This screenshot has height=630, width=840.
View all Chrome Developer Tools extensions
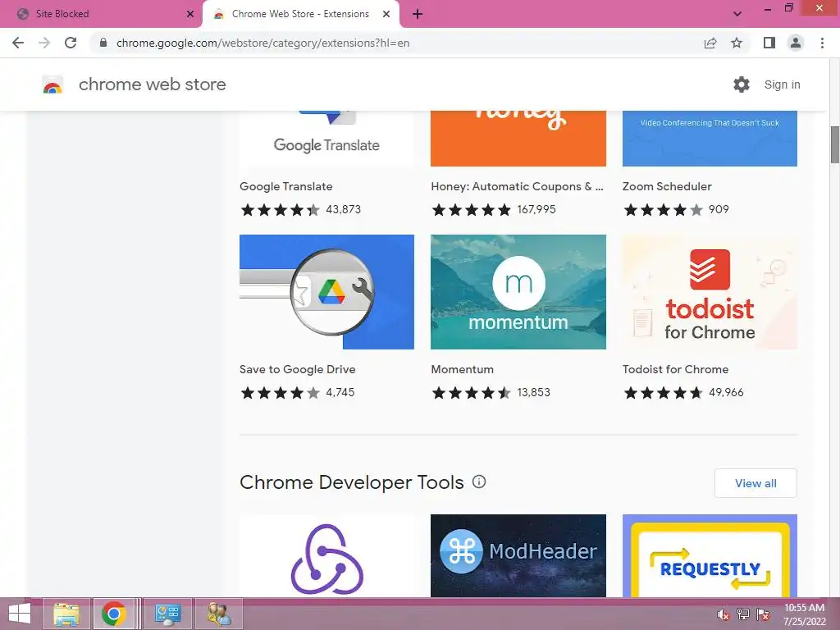click(756, 483)
